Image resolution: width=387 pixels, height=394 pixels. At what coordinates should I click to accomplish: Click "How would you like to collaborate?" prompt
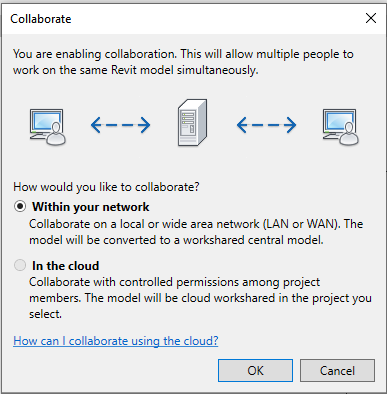pos(106,187)
